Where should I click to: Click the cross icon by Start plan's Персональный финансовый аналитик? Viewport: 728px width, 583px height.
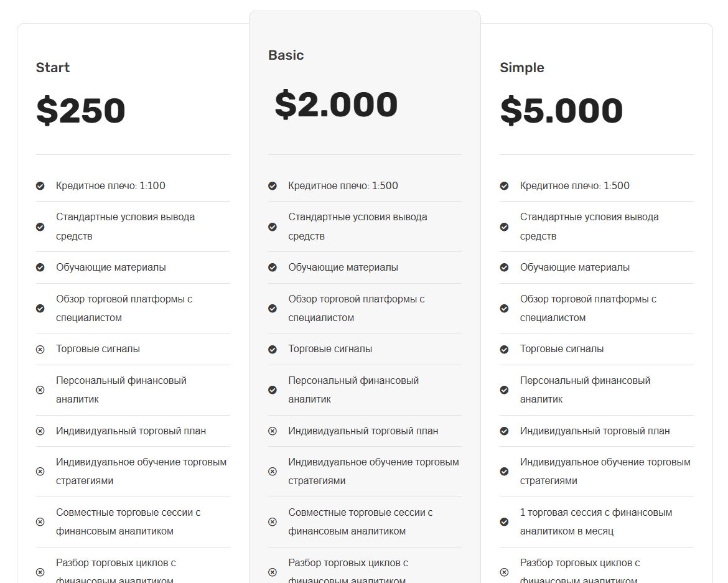[x=40, y=390]
